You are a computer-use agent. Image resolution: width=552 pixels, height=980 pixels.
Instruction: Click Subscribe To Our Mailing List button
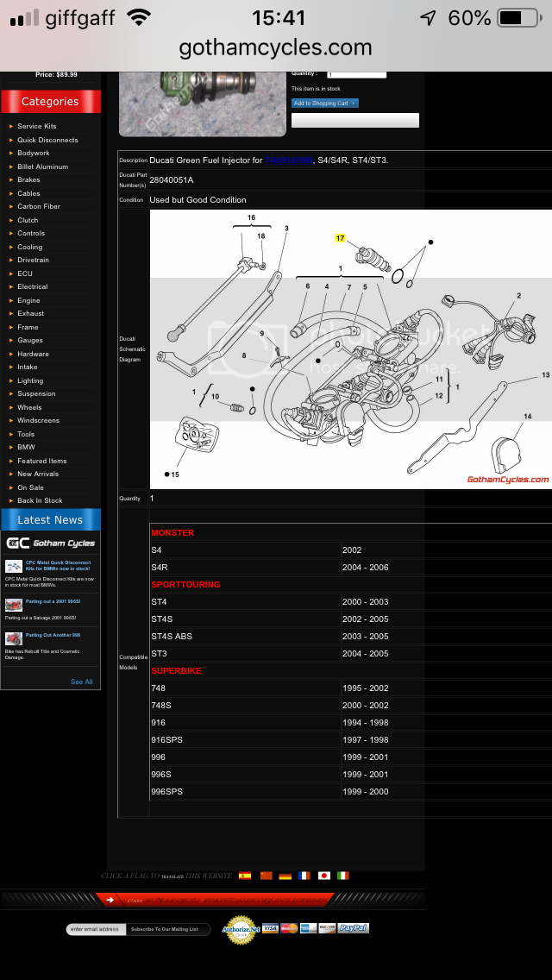click(x=167, y=929)
